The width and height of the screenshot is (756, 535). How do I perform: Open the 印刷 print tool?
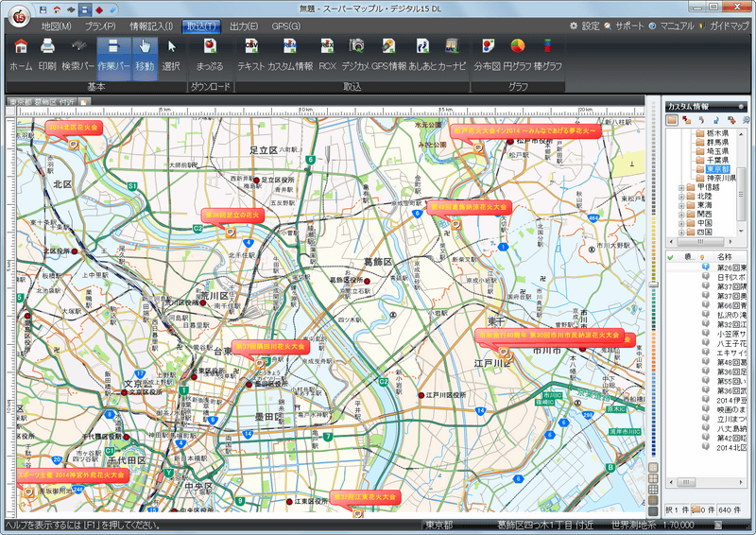coord(47,55)
